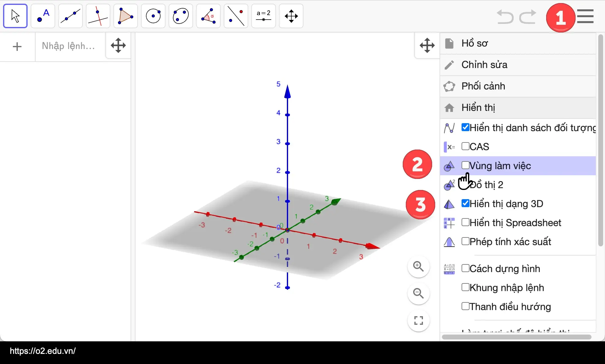Viewport: 605px width, 364px height.
Task: Select the Slider a=2 tool
Action: [x=264, y=16]
